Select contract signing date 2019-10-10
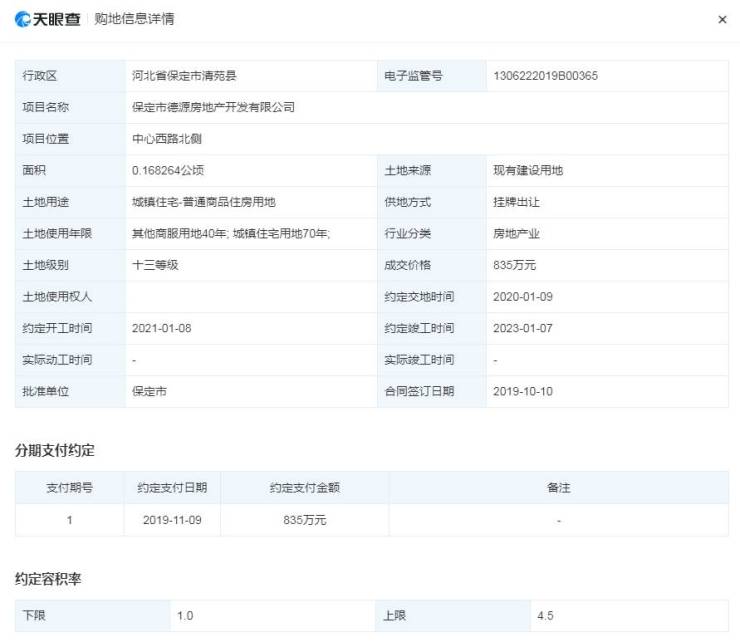The height and width of the screenshot is (642, 740). click(x=523, y=391)
